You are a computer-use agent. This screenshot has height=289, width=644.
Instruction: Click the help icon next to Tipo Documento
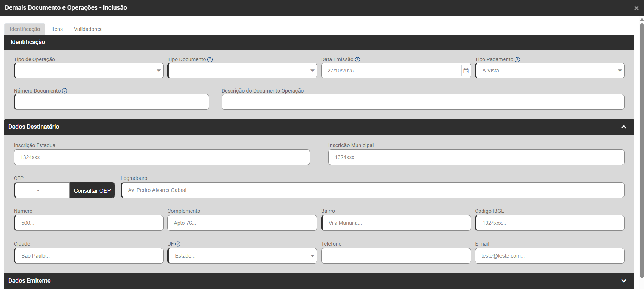coord(210,60)
